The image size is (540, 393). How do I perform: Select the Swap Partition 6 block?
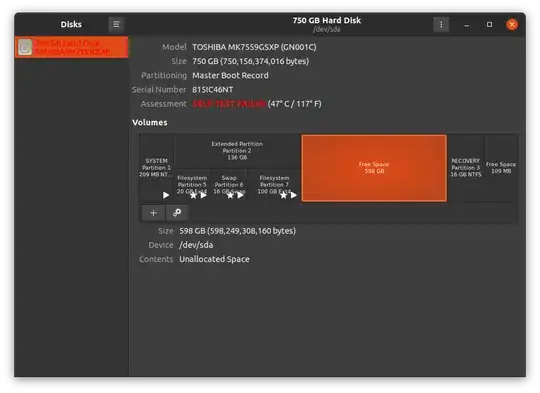coord(229,185)
